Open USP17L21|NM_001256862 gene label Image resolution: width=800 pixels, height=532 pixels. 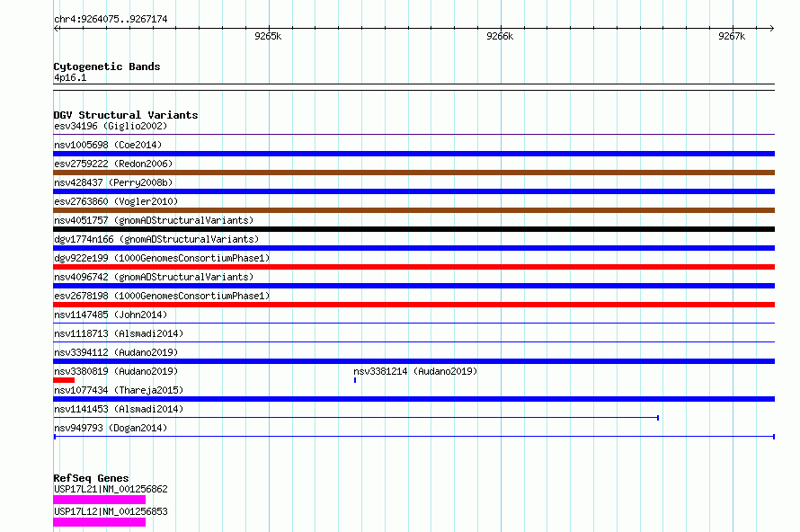[111, 489]
